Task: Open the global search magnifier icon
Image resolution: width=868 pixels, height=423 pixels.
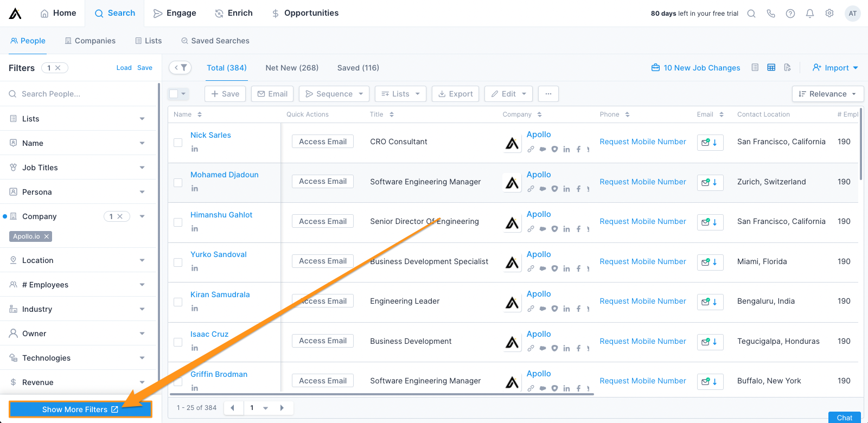Action: 751,14
